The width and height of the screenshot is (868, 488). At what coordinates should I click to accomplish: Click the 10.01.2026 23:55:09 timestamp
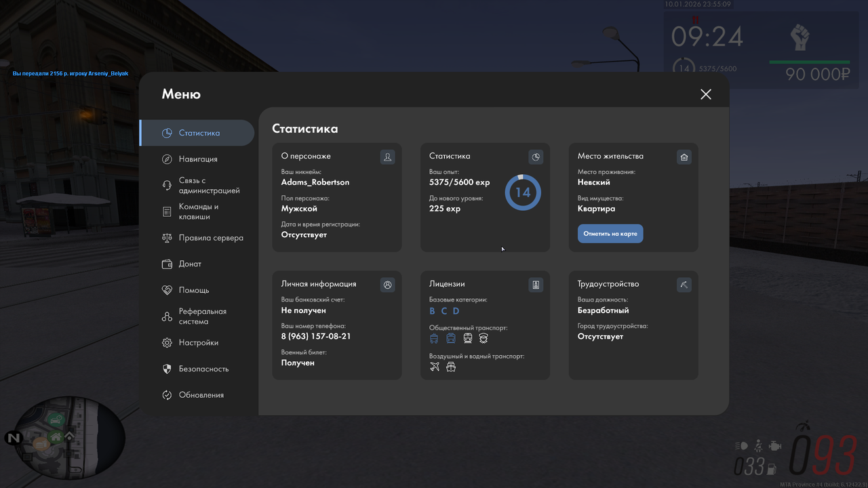click(698, 4)
